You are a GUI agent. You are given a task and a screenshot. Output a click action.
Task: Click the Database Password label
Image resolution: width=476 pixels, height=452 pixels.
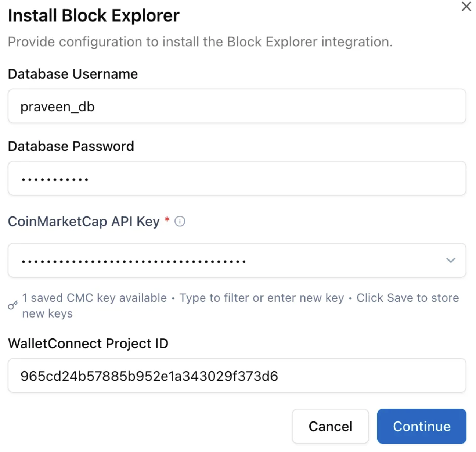[x=71, y=146]
